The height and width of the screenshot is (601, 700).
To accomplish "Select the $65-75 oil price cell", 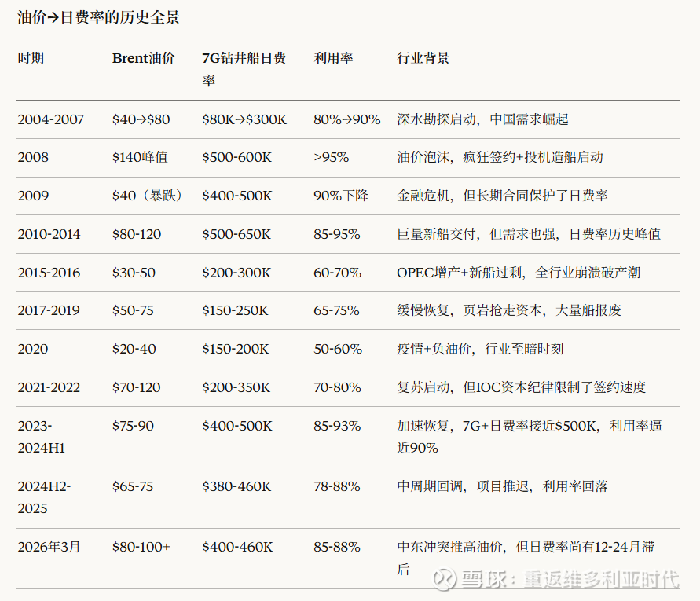I will pyautogui.click(x=133, y=486).
